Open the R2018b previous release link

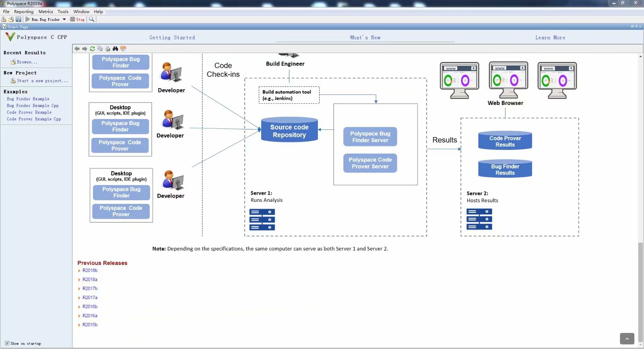point(90,271)
